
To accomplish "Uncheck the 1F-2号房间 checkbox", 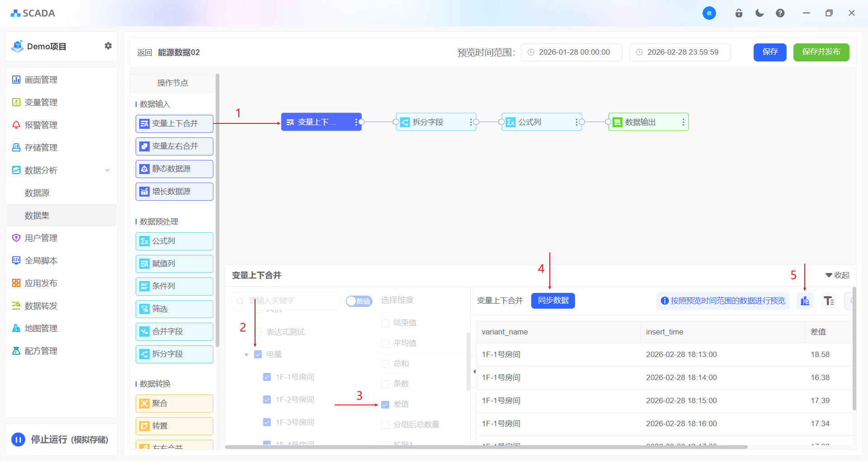I will click(267, 400).
